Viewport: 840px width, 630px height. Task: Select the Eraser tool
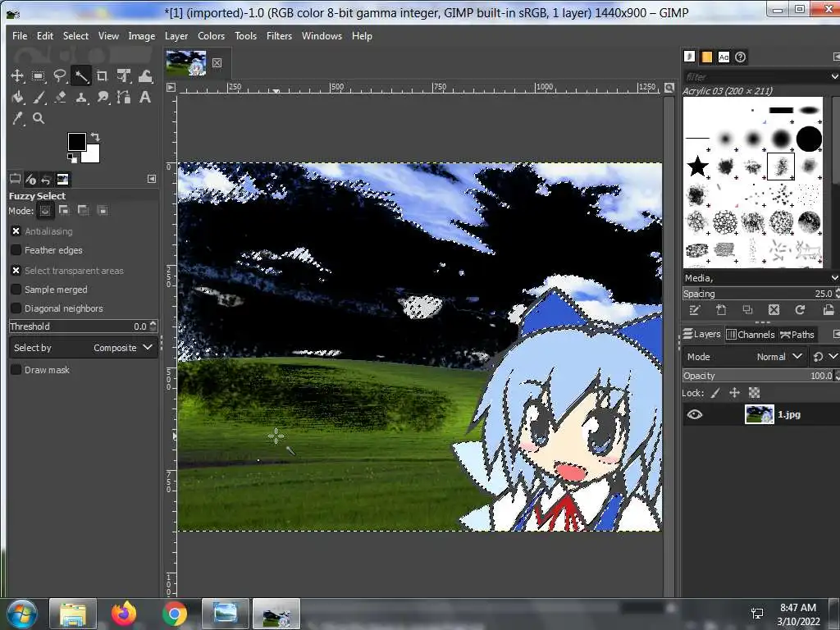59,97
